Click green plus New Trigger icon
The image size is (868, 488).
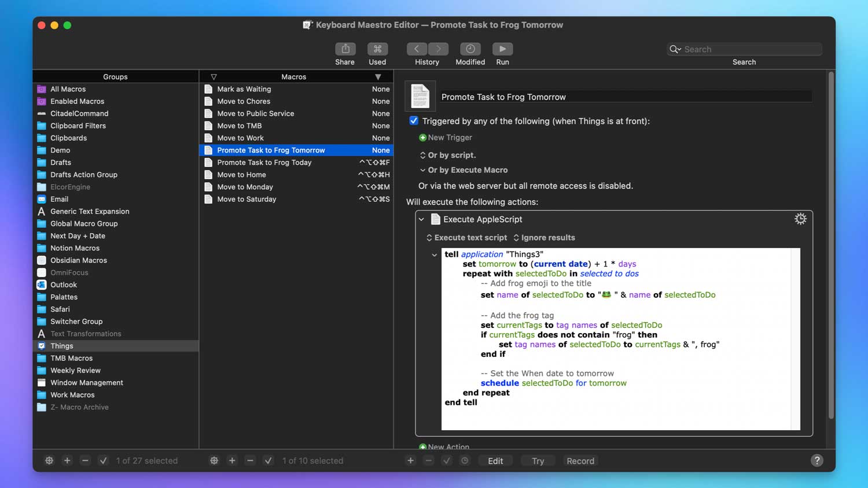(422, 138)
